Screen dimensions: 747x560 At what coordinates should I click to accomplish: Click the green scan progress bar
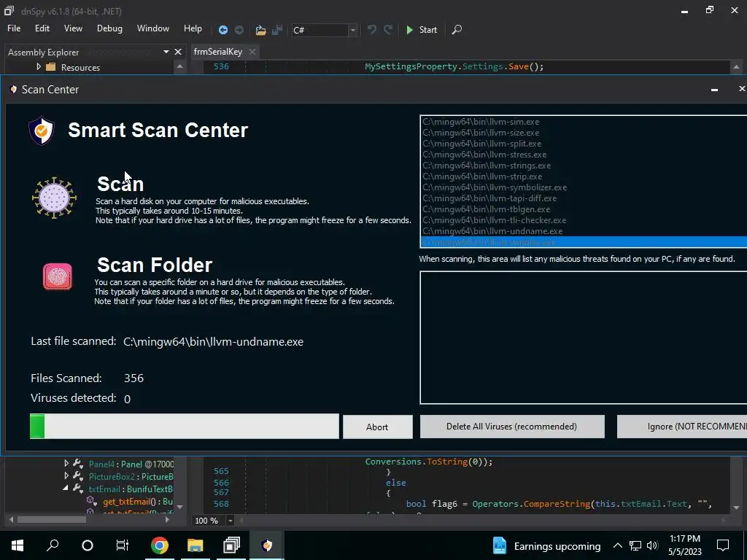[x=185, y=426]
